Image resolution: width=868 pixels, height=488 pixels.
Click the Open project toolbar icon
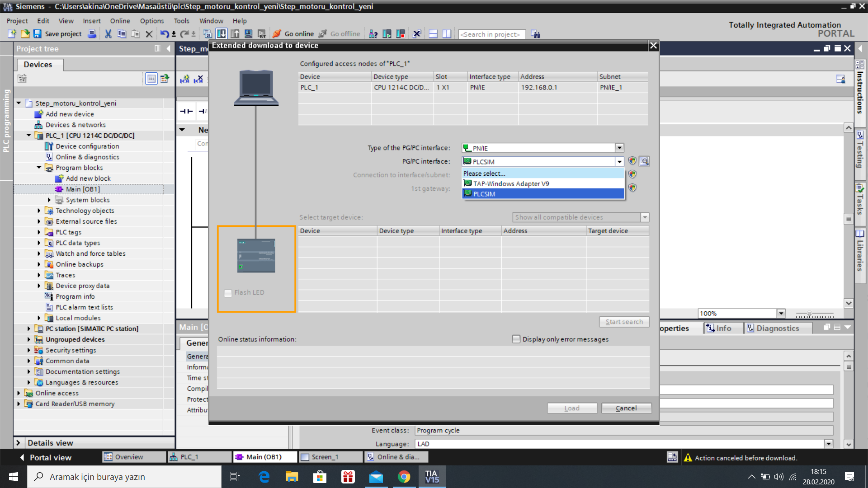point(25,34)
